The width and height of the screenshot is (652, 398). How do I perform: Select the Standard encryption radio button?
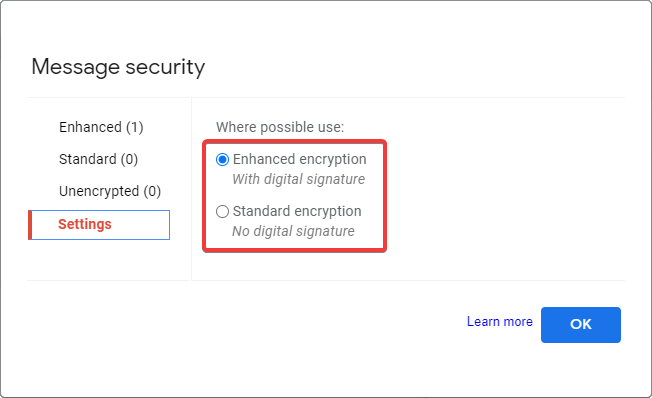(222, 211)
